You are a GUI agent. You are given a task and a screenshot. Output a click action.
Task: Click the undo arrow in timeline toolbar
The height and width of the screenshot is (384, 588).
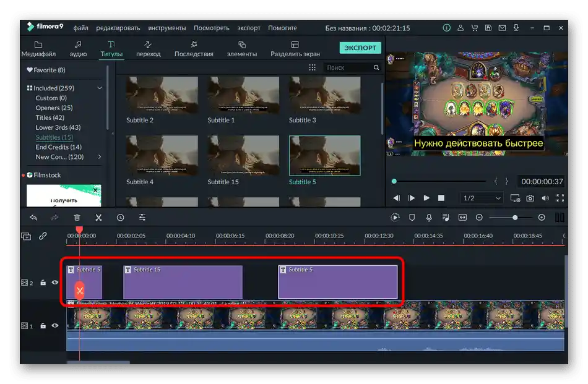tap(33, 218)
